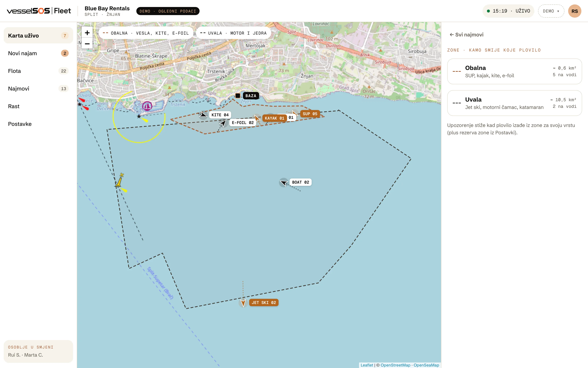Click the KITE 04 label
The height and width of the screenshot is (368, 588).
click(220, 115)
